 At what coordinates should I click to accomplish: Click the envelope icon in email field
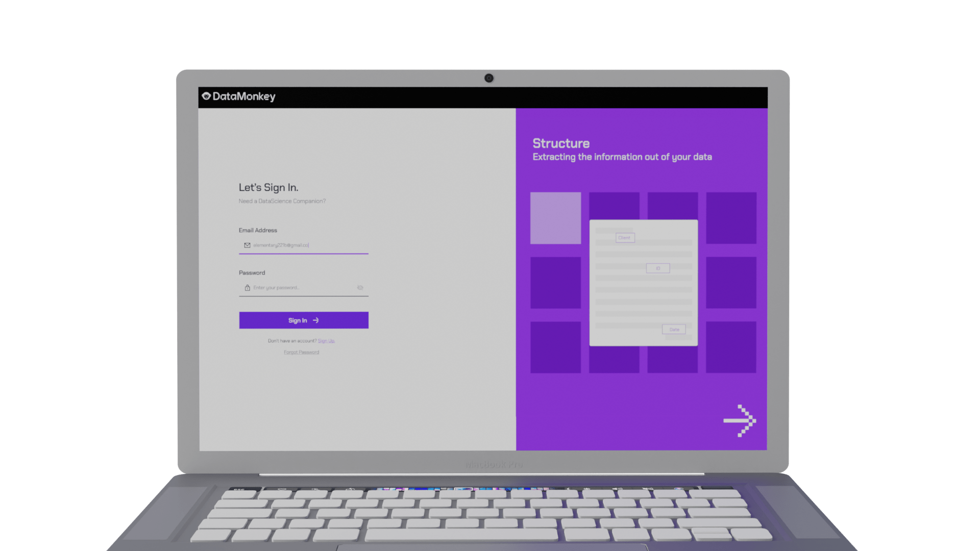[247, 245]
